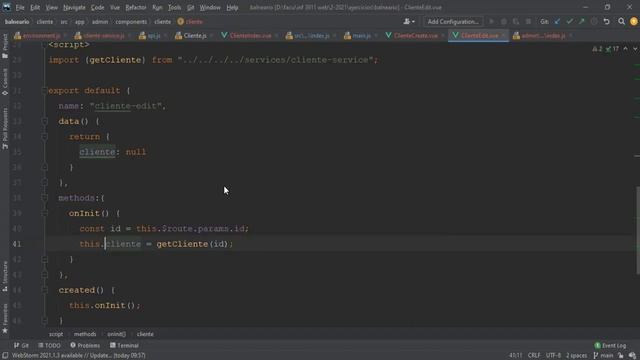Click the 41:11 line column indicator
This screenshot has height=360, width=640.
pos(515,356)
